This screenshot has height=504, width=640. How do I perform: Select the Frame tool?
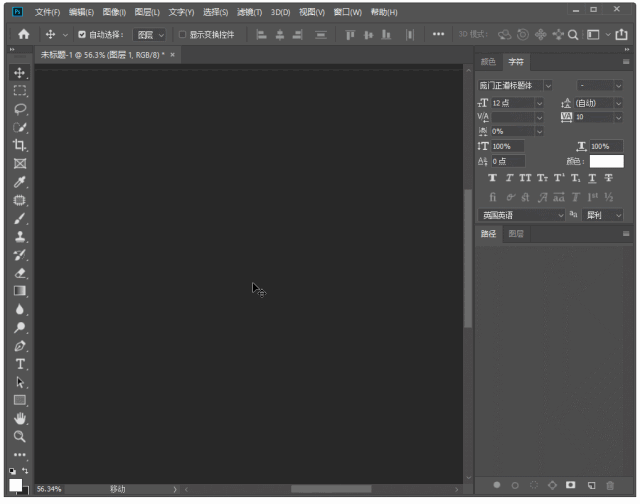click(19, 164)
